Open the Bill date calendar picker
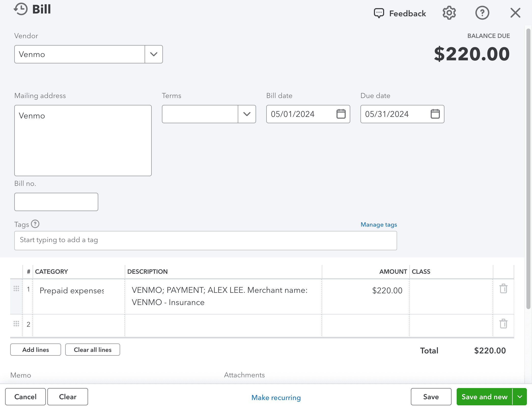Image resolution: width=532 pixels, height=414 pixels. 341,114
